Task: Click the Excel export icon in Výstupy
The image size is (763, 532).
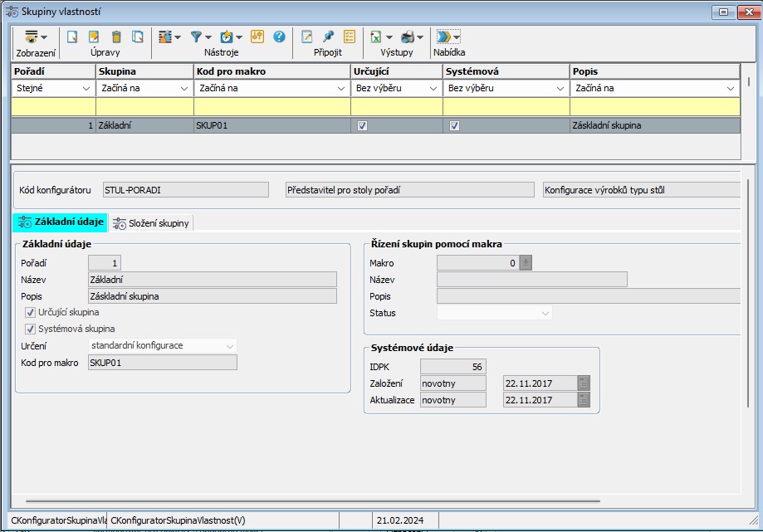Action: [x=376, y=37]
